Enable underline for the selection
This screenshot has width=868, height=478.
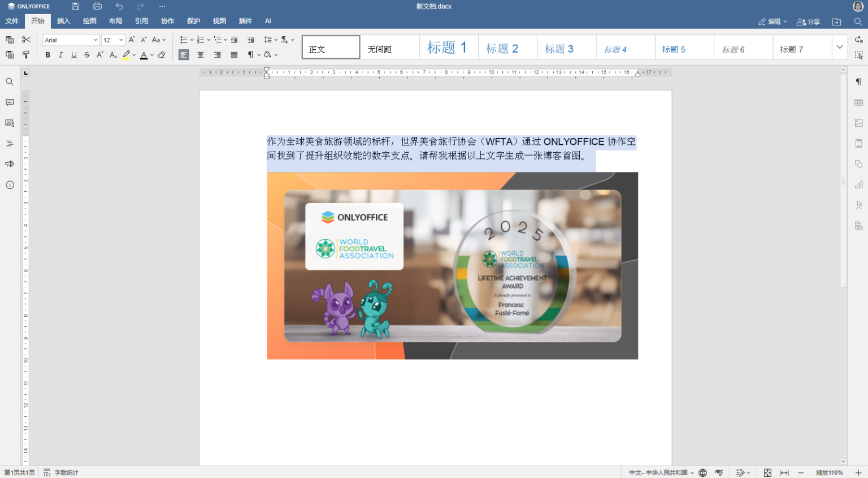click(x=73, y=55)
